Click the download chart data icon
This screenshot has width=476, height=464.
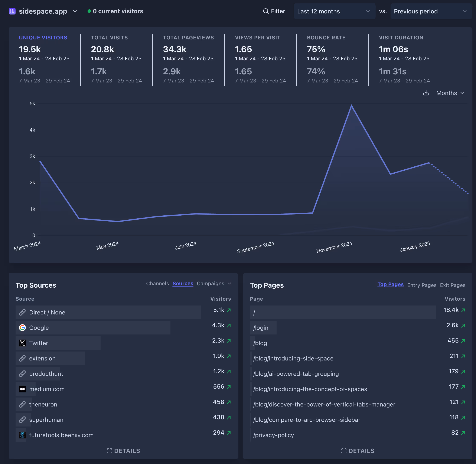[x=426, y=93]
